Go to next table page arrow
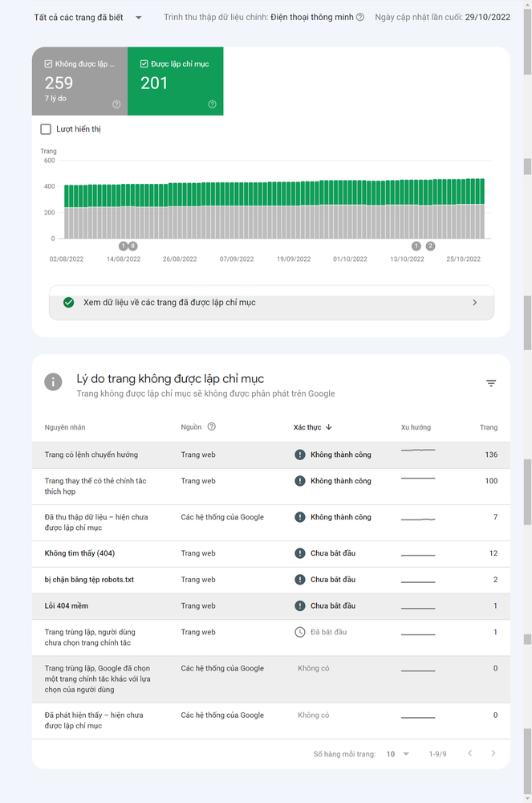The image size is (532, 803). [x=493, y=753]
